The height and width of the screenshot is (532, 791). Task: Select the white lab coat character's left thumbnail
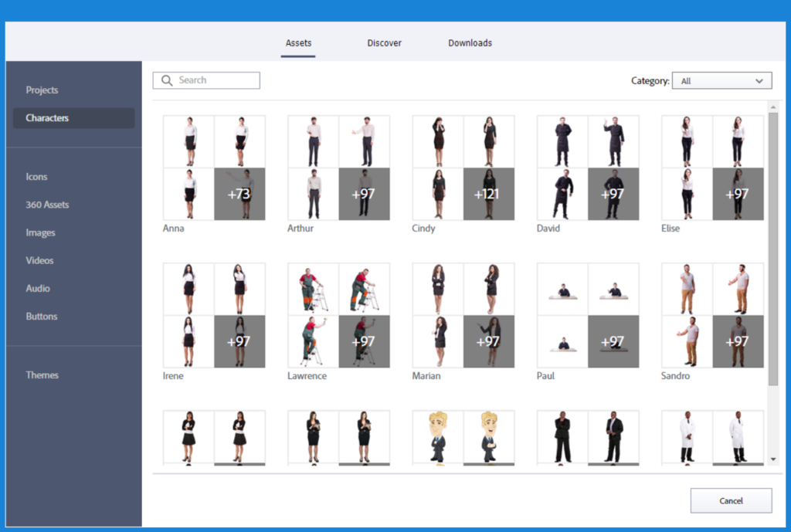pyautogui.click(x=687, y=438)
